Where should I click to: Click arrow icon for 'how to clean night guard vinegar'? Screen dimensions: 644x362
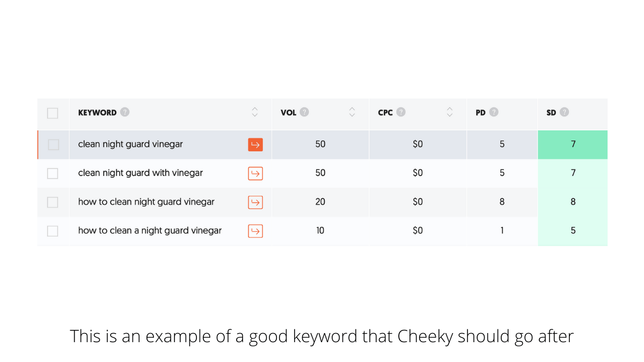click(255, 202)
